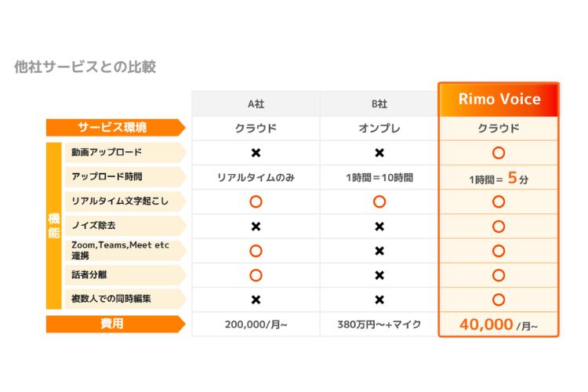The height and width of the screenshot is (392, 588).
Task: Click the 40,000/月~ price cell
Action: click(499, 325)
